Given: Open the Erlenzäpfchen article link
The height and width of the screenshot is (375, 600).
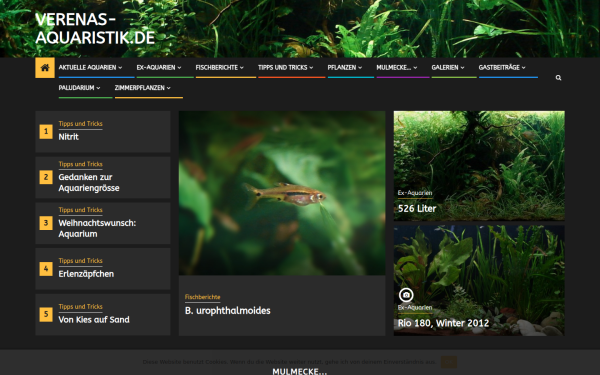Looking at the screenshot, I should [86, 274].
